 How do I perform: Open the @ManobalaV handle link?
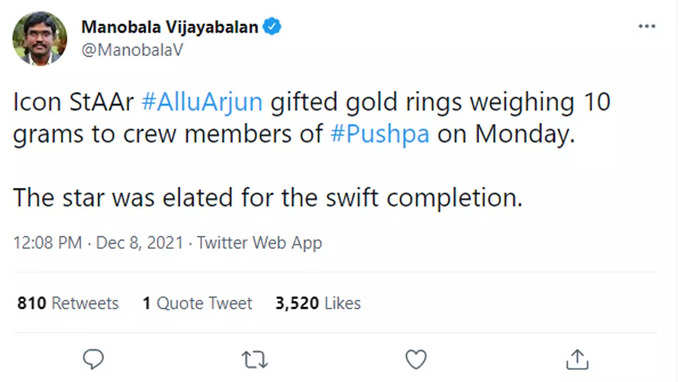click(132, 50)
